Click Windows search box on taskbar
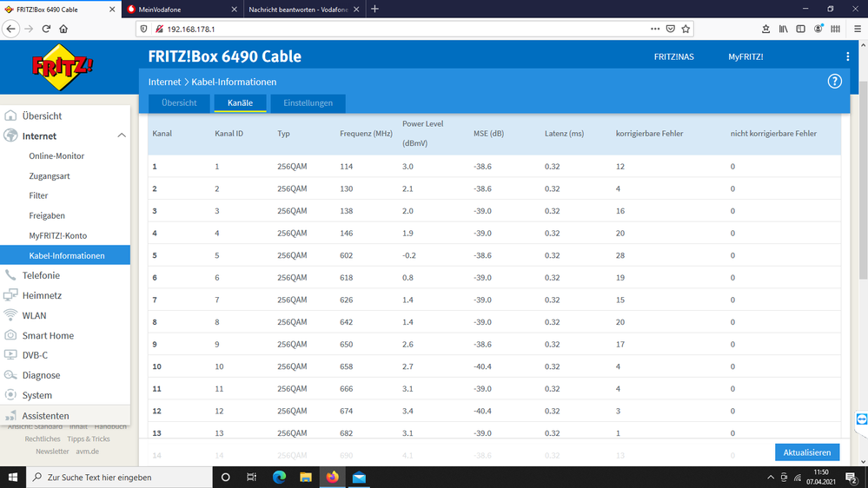 119,477
